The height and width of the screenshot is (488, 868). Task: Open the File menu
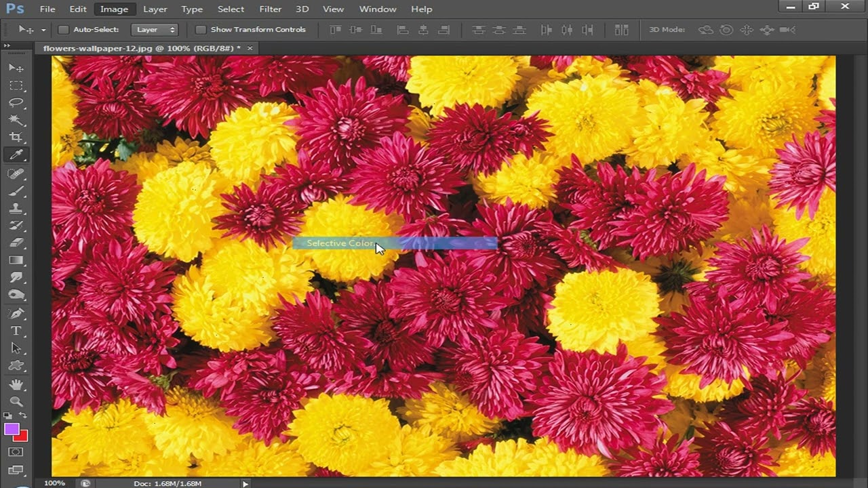[47, 9]
